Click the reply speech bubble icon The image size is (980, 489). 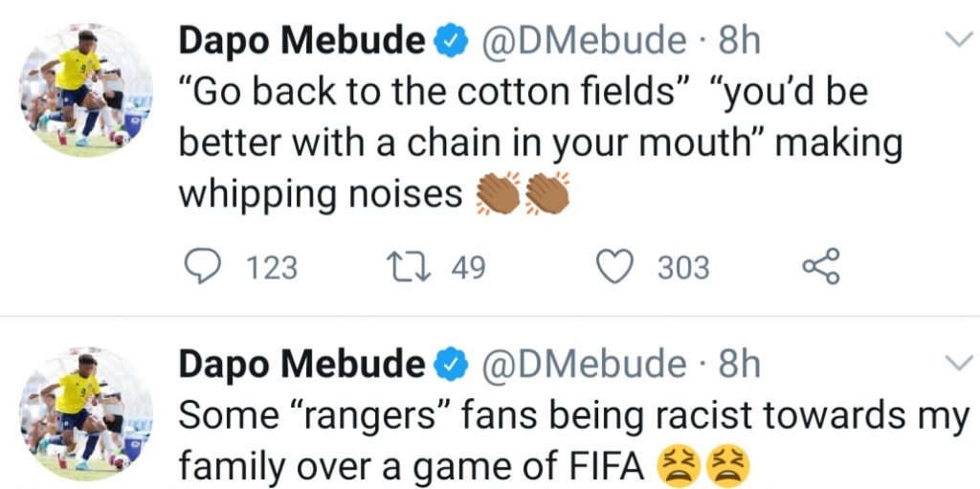pos(201,266)
